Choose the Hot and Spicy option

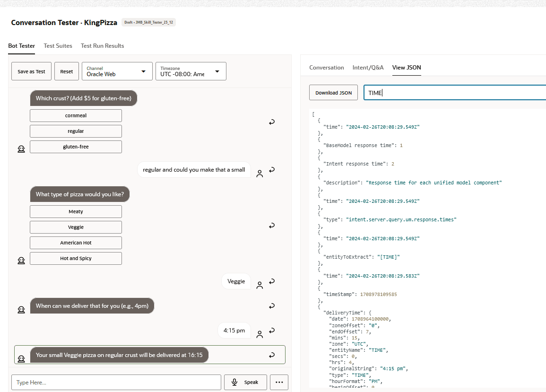(x=76, y=258)
